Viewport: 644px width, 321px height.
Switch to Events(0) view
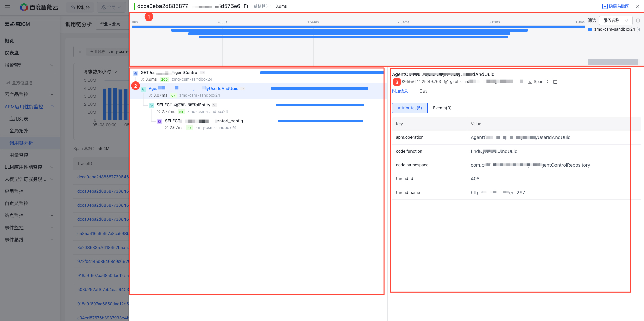442,108
